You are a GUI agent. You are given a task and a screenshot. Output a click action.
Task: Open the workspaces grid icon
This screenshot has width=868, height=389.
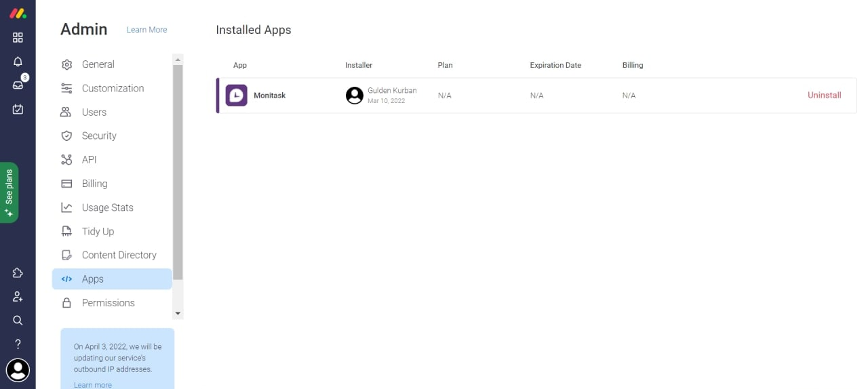(18, 38)
